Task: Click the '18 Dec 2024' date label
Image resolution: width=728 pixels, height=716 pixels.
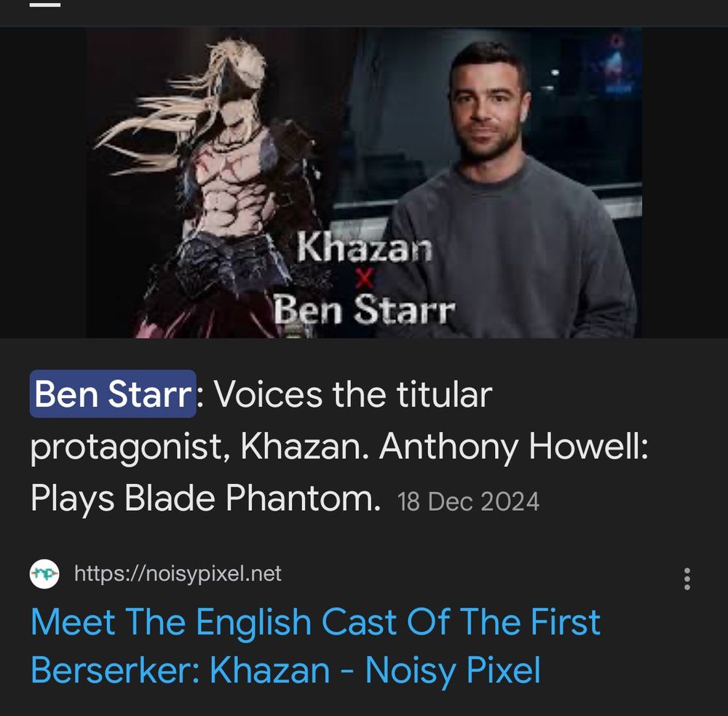Action: [468, 501]
